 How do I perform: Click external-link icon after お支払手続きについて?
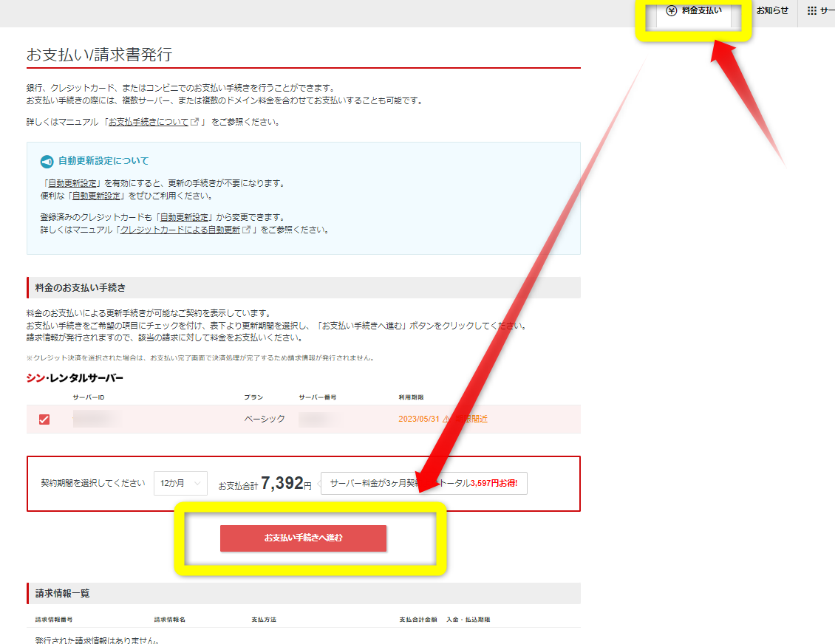point(195,122)
